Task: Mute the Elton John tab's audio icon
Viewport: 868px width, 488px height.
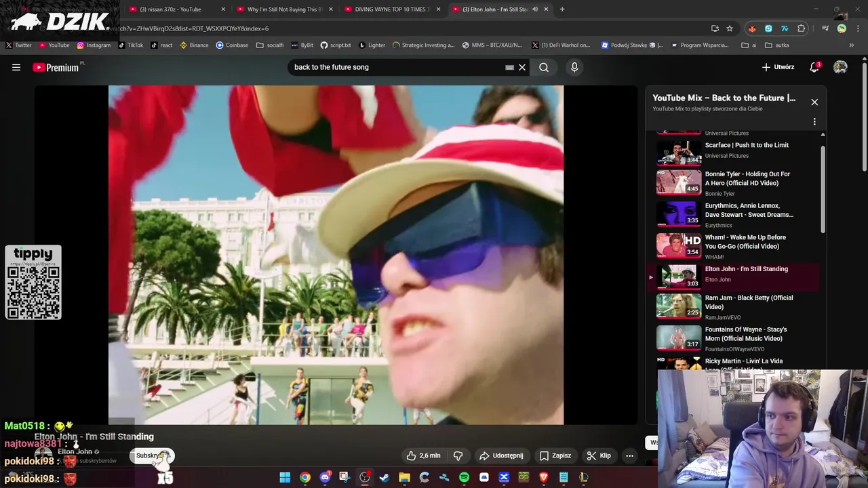Action: [534, 9]
